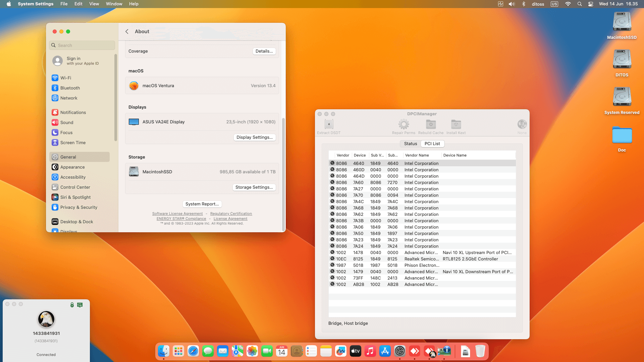Open Privacy & Security settings
644x362 pixels.
coord(79,207)
